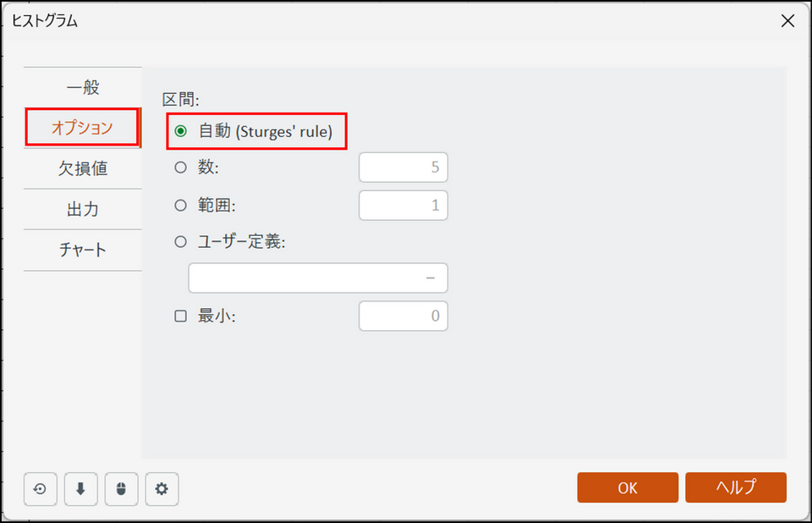Select the 自動 (Sturges' rule) radio button
This screenshot has height=523, width=812.
[180, 131]
